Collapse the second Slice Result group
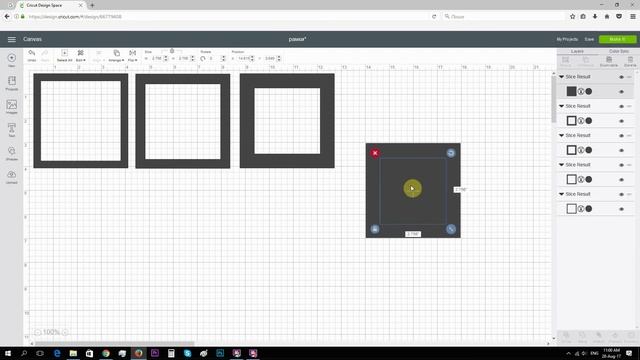Screen dimensions: 640x360 click(562, 106)
